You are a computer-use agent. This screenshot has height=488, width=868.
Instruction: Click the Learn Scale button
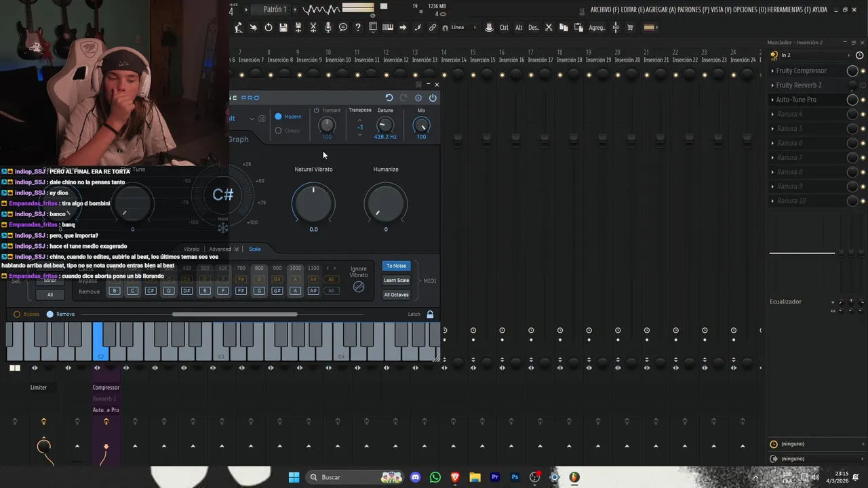tap(397, 281)
